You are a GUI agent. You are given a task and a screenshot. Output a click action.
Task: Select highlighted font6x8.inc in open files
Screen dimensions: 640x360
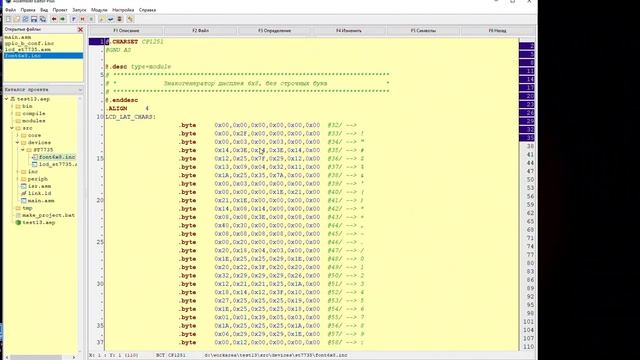pyautogui.click(x=43, y=56)
